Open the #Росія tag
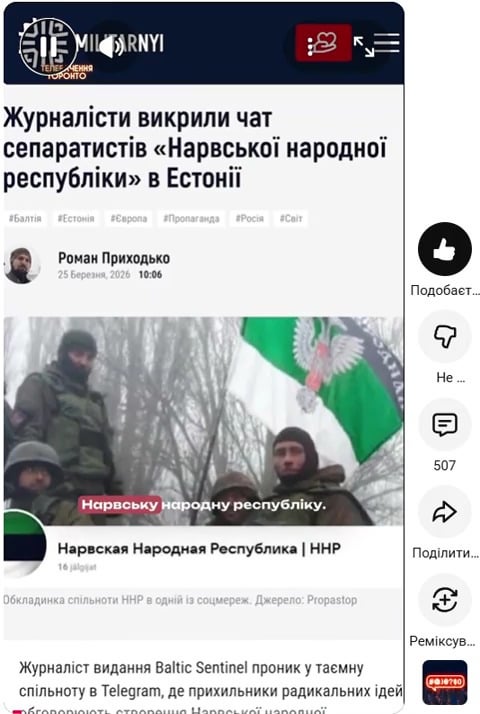Viewport: 480px width, 714px height. coord(250,219)
